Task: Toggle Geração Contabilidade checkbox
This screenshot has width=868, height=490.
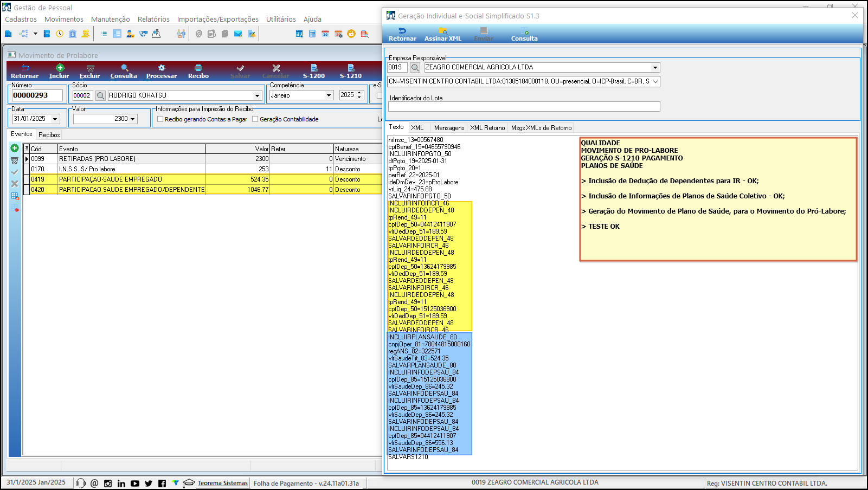Action: click(255, 119)
